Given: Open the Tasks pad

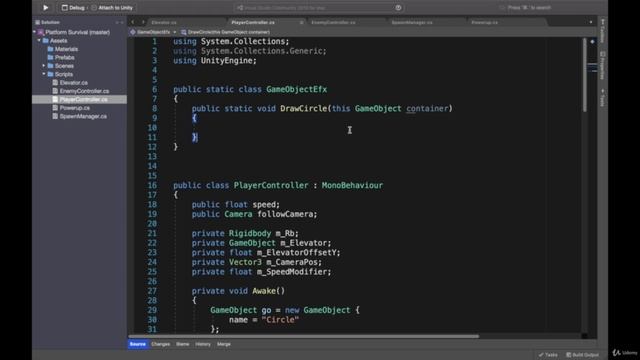Looking at the screenshot, I should tap(548, 355).
